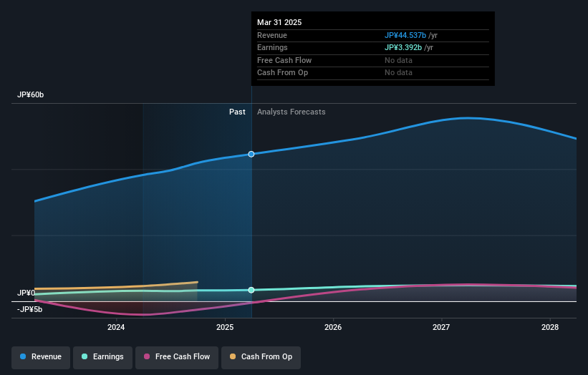Toggle the Free Cash Flow legend button
This screenshot has width=588, height=375.
coord(177,357)
